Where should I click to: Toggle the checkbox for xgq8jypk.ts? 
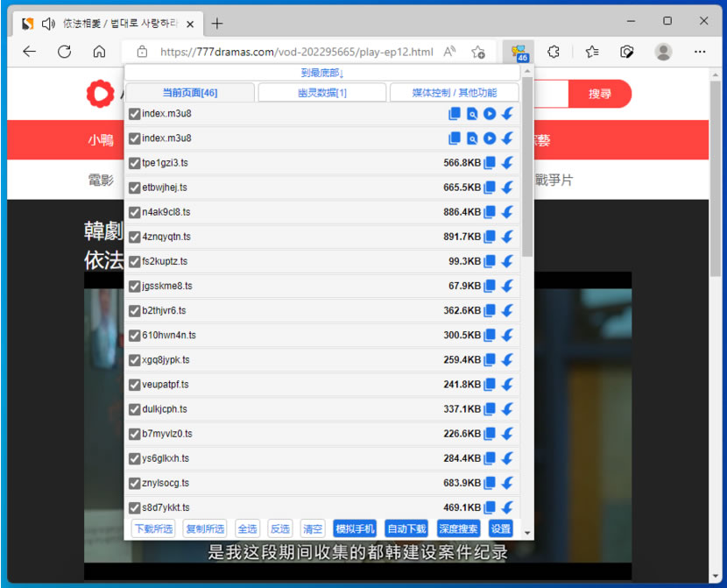click(x=134, y=359)
